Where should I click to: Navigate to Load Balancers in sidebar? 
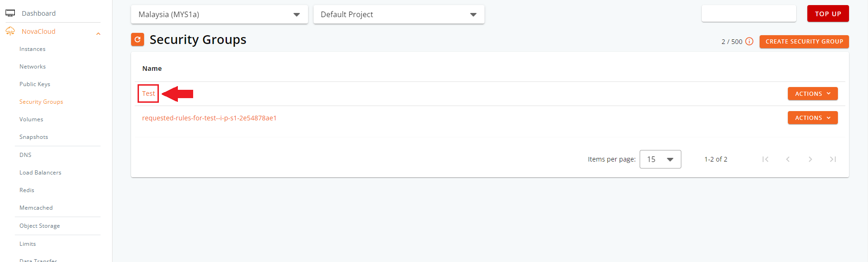(40, 173)
